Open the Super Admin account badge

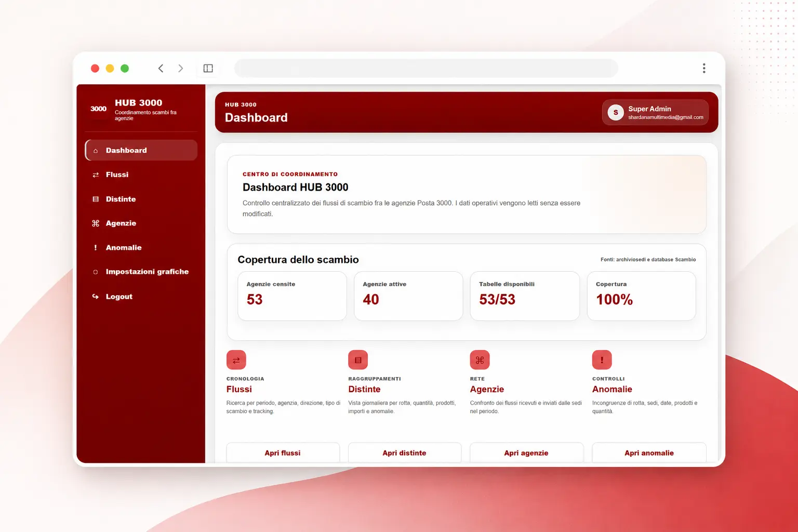click(655, 112)
